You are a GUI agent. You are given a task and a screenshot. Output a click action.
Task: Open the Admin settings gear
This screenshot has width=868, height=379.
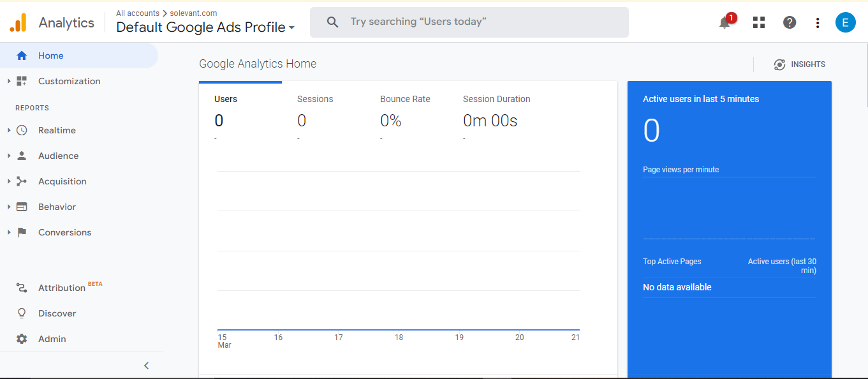point(21,339)
